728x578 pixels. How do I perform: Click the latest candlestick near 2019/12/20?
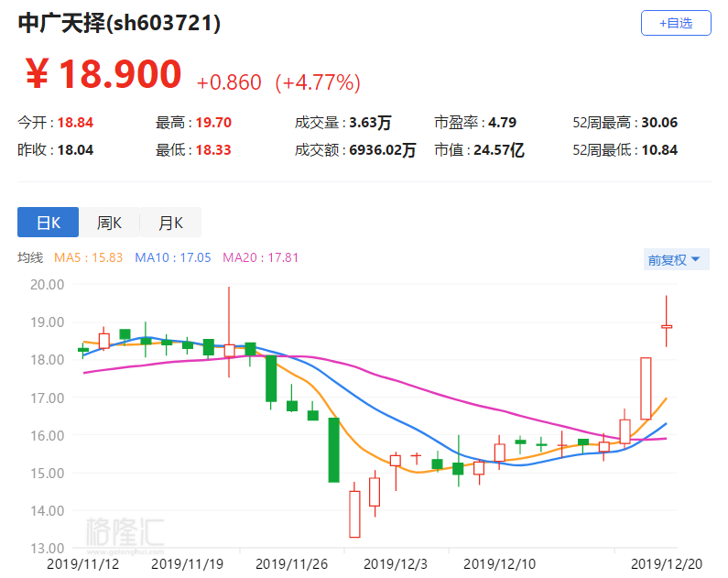point(667,326)
